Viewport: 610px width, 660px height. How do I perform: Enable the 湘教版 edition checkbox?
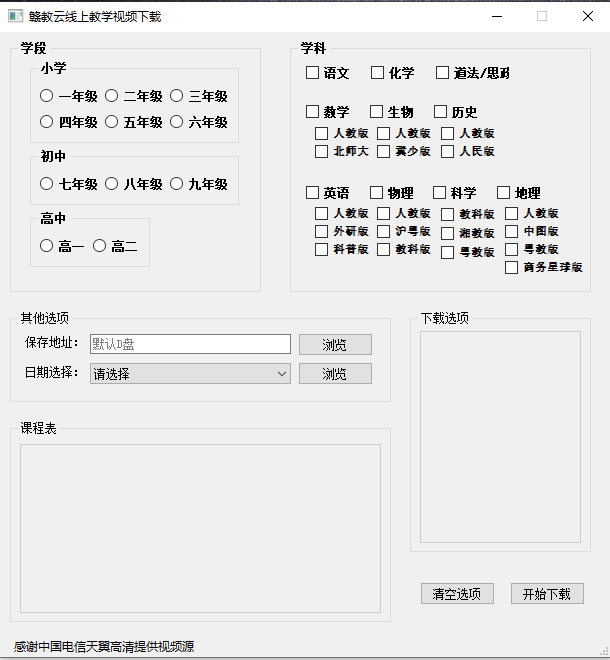pyautogui.click(x=447, y=234)
